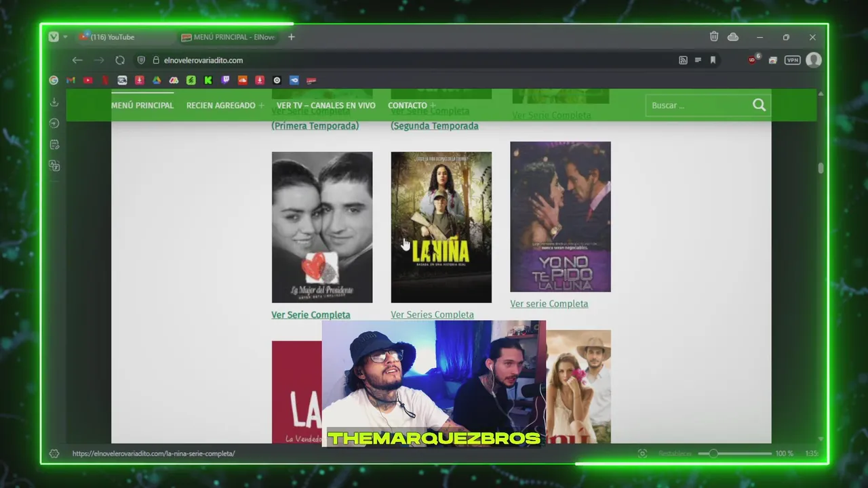
Task: Open the (Segunda Temporada link
Action: (x=435, y=125)
